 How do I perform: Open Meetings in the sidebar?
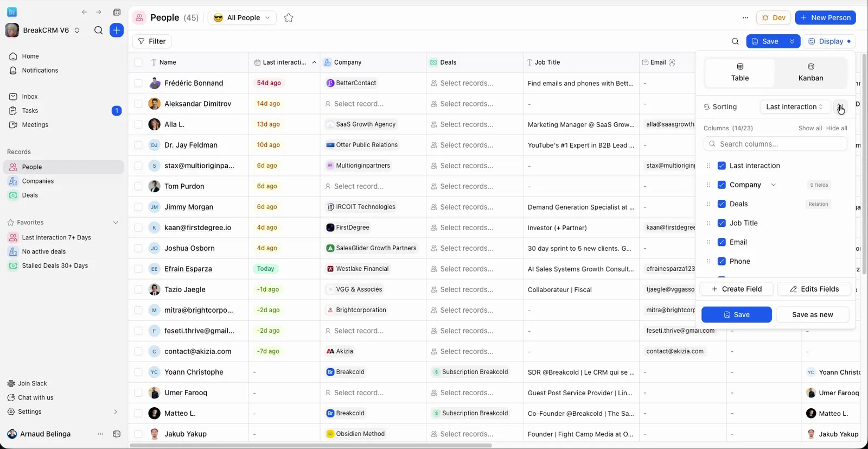point(35,125)
